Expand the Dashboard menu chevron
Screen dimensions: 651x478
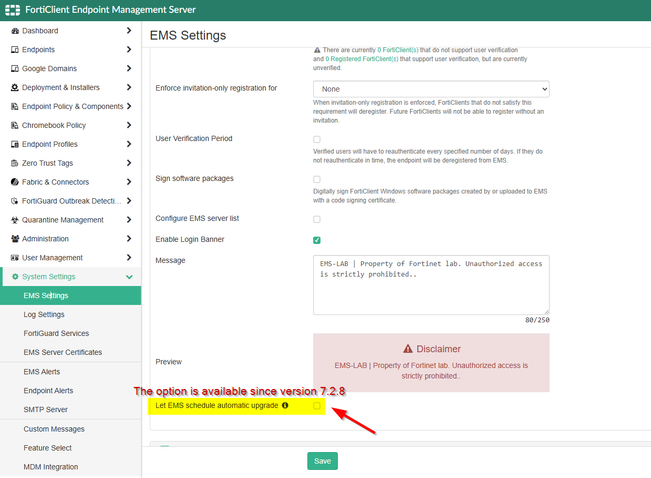click(x=129, y=30)
